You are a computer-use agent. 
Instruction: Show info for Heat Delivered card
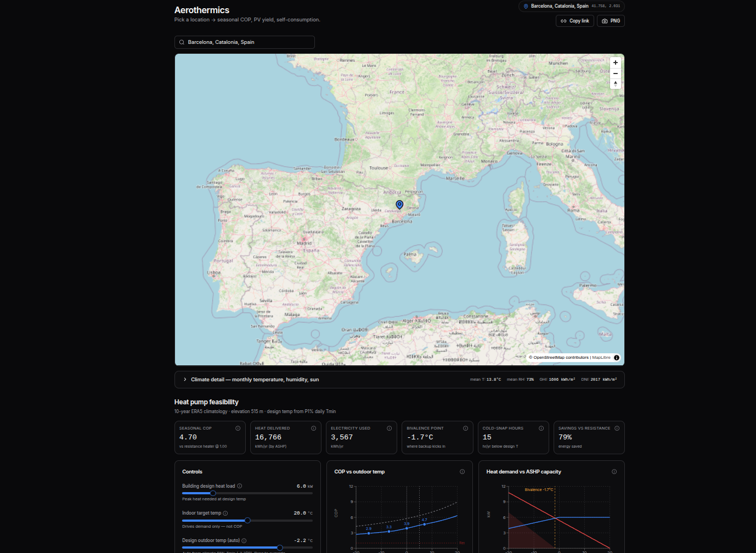click(314, 428)
